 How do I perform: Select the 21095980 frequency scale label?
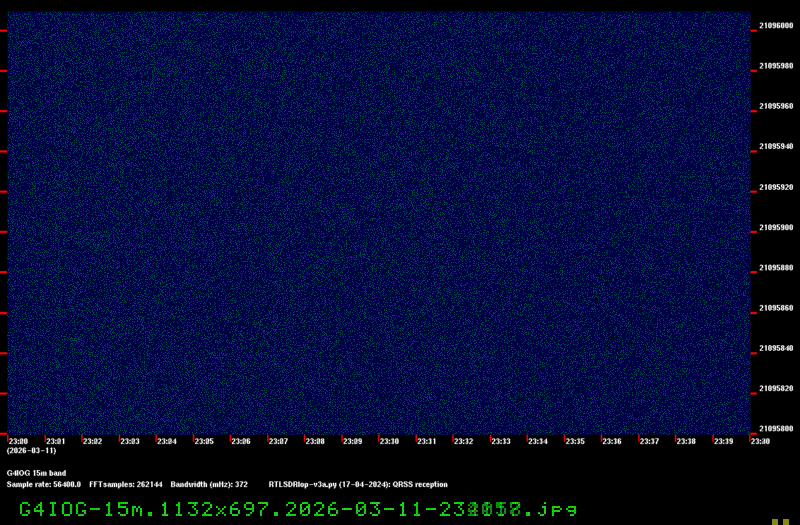(x=776, y=66)
